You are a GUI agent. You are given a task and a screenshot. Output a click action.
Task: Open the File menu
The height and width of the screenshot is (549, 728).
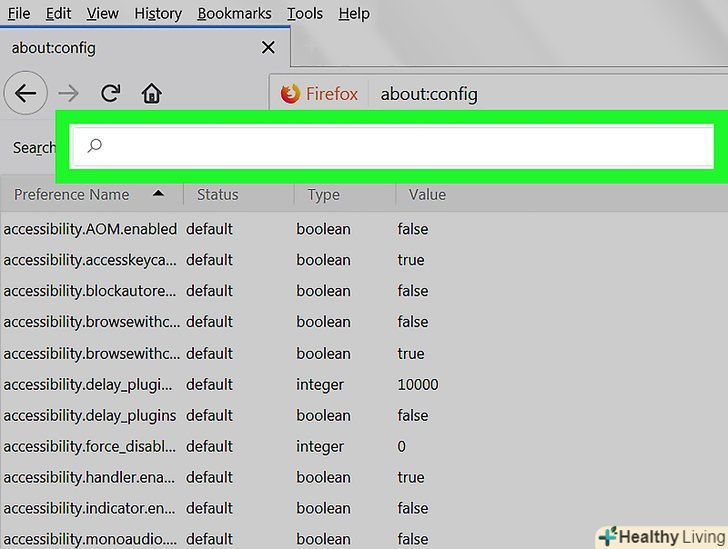(x=19, y=13)
